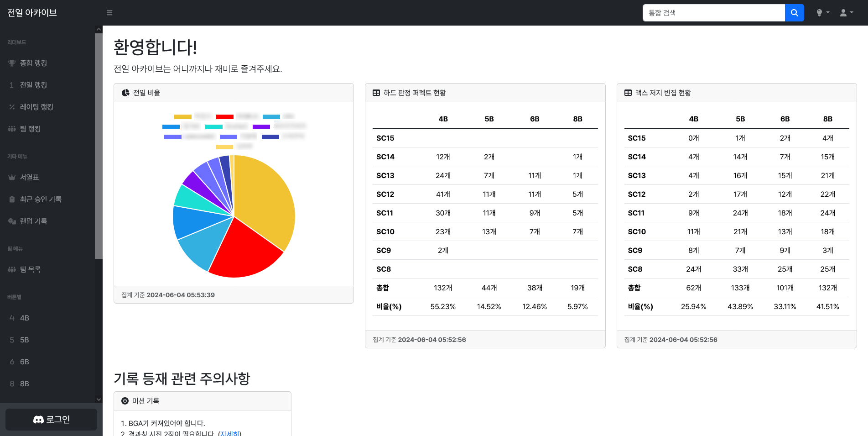Screen dimensions: 868x436
Task: Focus the 통합 검색 search field
Action: 714,13
